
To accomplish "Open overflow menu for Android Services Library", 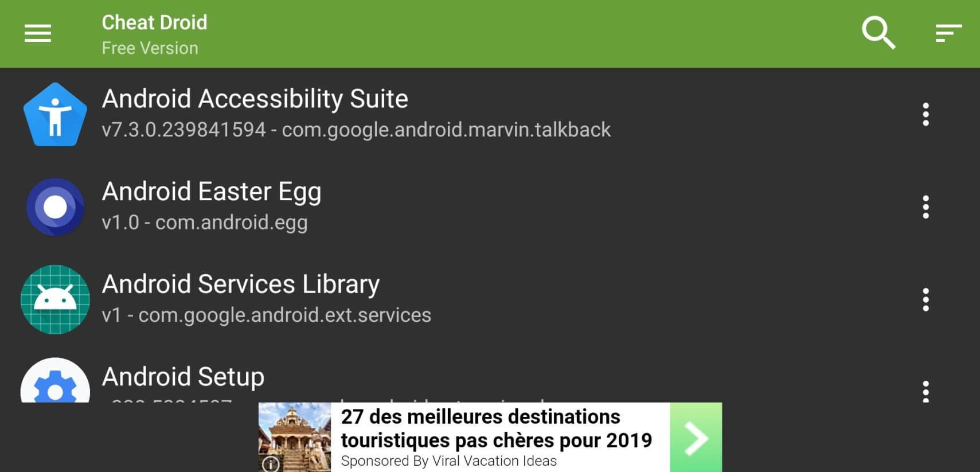I will click(x=926, y=299).
